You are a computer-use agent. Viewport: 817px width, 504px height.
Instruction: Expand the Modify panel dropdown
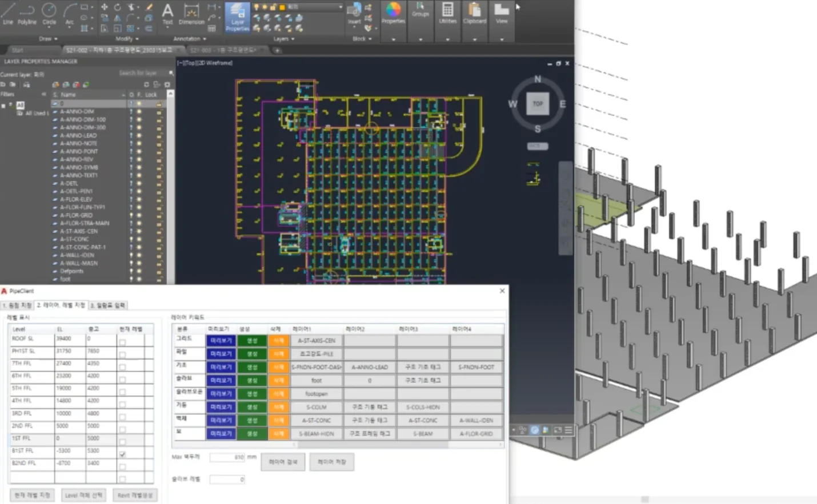pyautogui.click(x=127, y=39)
